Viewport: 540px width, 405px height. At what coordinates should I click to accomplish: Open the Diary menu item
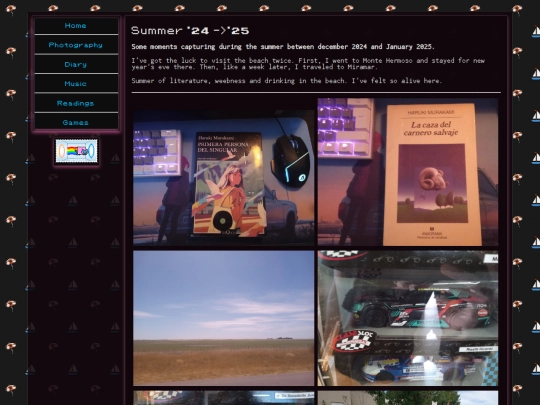(76, 64)
